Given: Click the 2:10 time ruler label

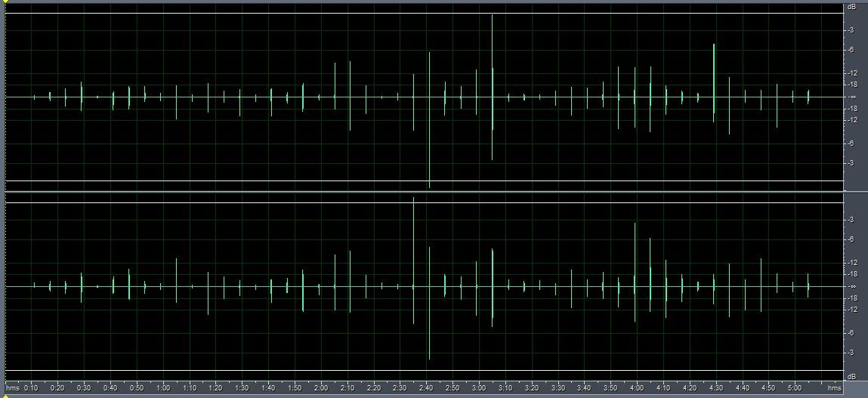Looking at the screenshot, I should point(347,389).
